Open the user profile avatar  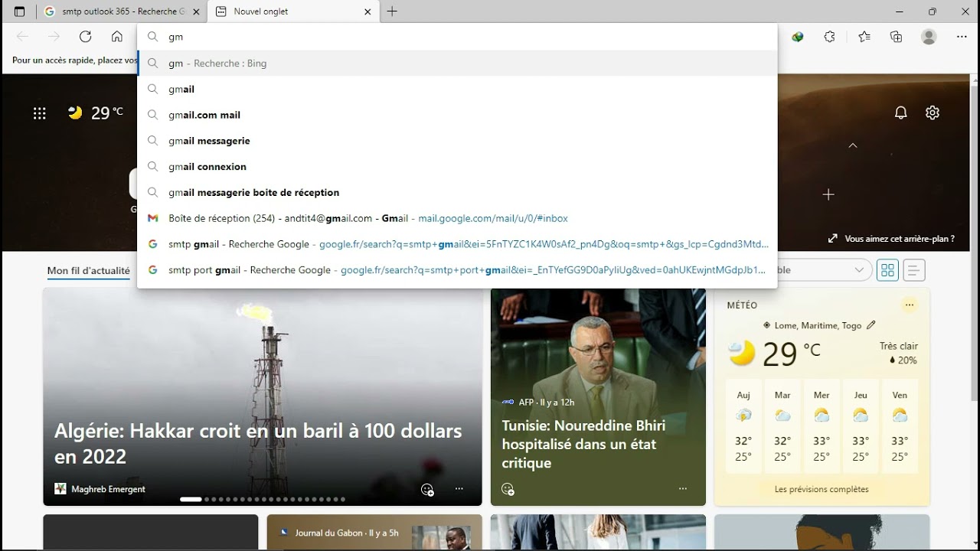[929, 37]
